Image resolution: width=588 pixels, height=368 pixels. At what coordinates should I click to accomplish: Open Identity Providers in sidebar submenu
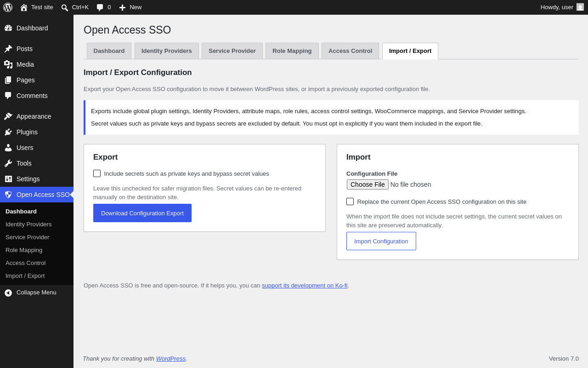(x=28, y=224)
